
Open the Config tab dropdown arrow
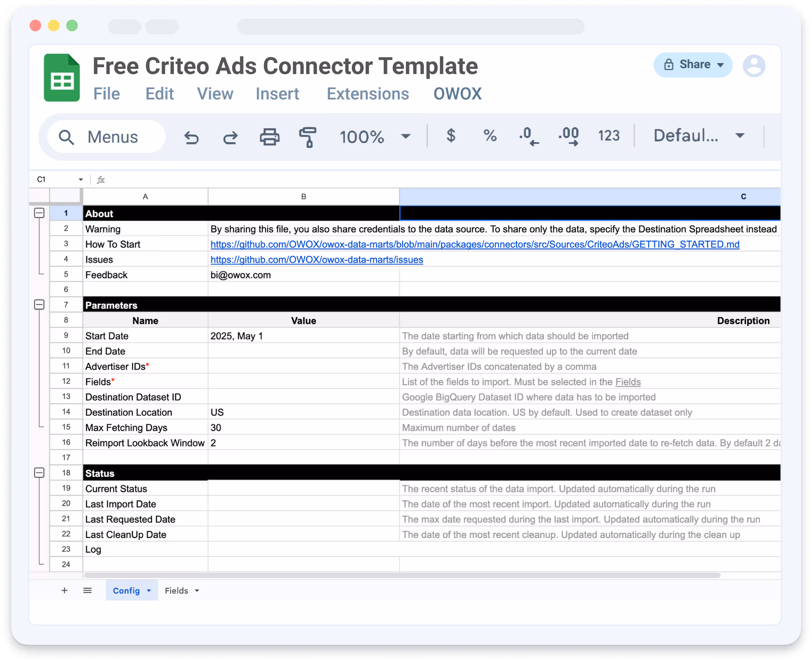(x=149, y=590)
